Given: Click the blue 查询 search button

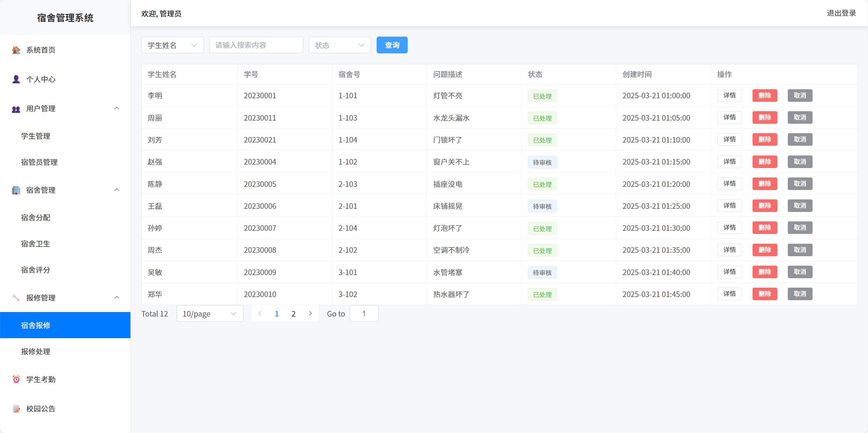Looking at the screenshot, I should [x=392, y=45].
